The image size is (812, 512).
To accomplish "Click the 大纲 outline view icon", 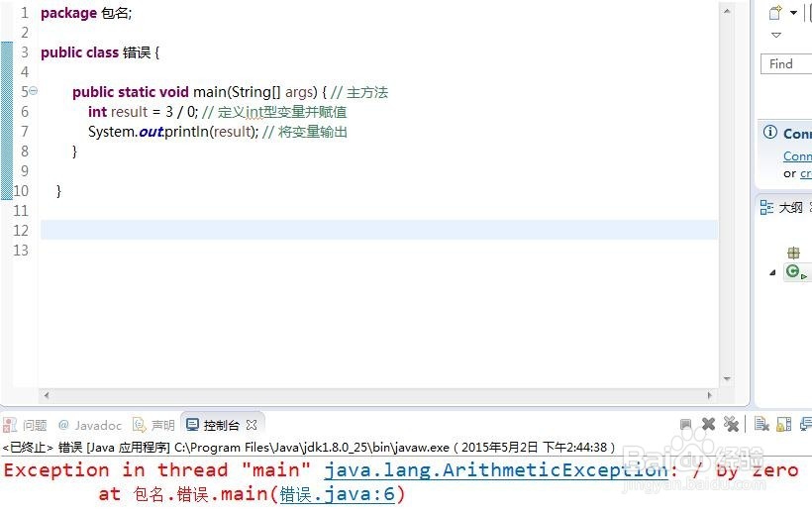I will coord(766,208).
